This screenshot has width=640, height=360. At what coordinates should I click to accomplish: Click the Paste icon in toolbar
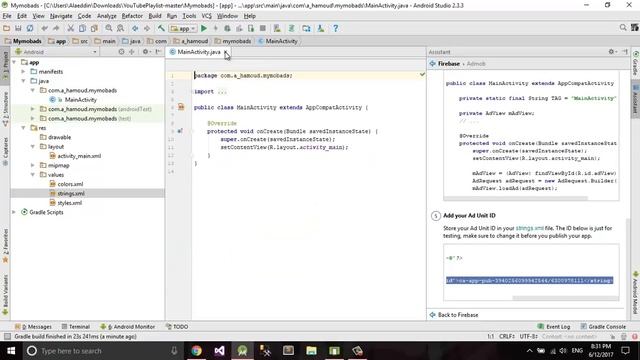click(94, 28)
